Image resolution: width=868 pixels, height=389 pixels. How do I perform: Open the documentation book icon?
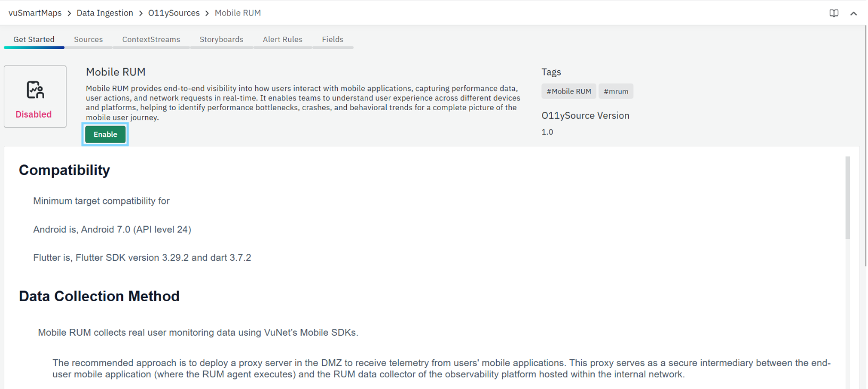[833, 13]
